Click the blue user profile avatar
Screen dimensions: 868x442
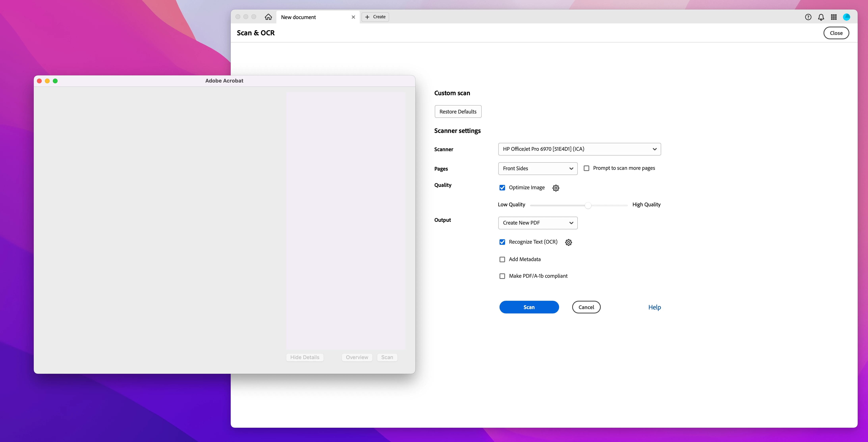point(846,17)
